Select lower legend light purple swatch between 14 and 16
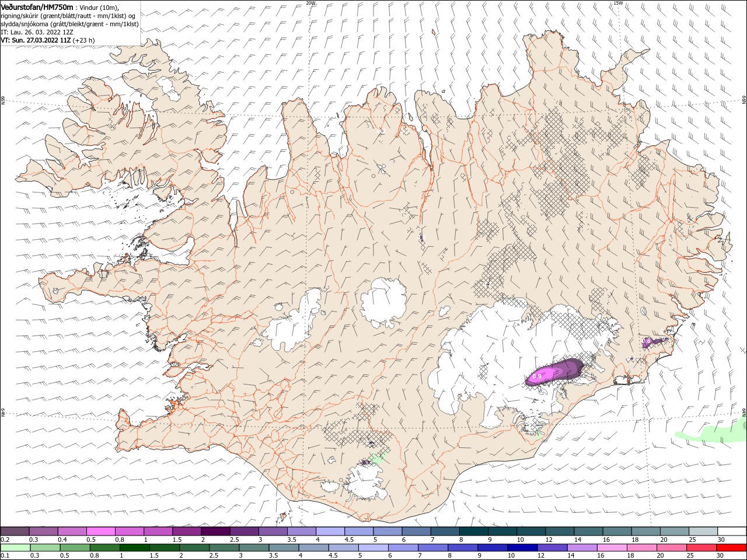 pos(581,548)
